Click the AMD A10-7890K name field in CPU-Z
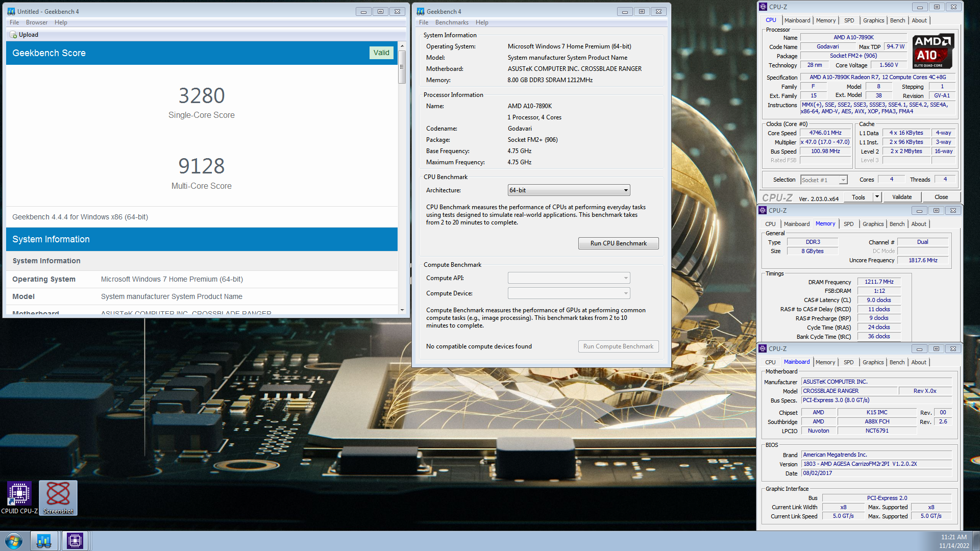 coord(853,37)
